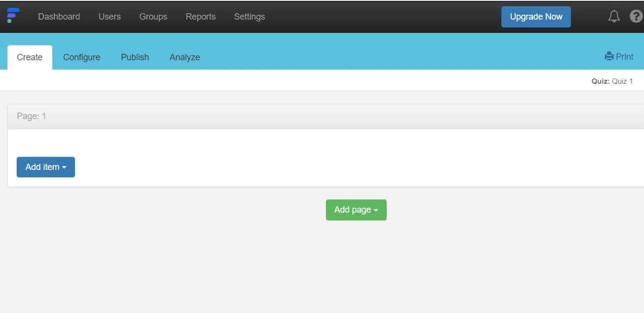Navigate to Reports
644x313 pixels.
click(200, 17)
